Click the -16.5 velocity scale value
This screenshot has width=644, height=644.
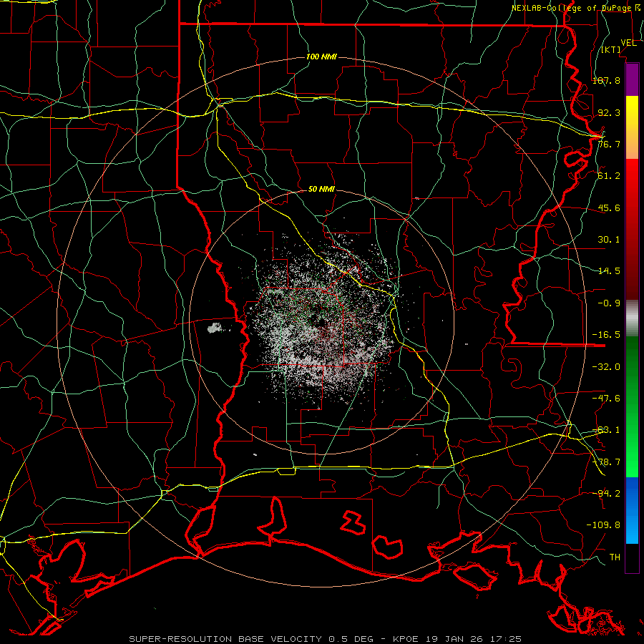606,334
